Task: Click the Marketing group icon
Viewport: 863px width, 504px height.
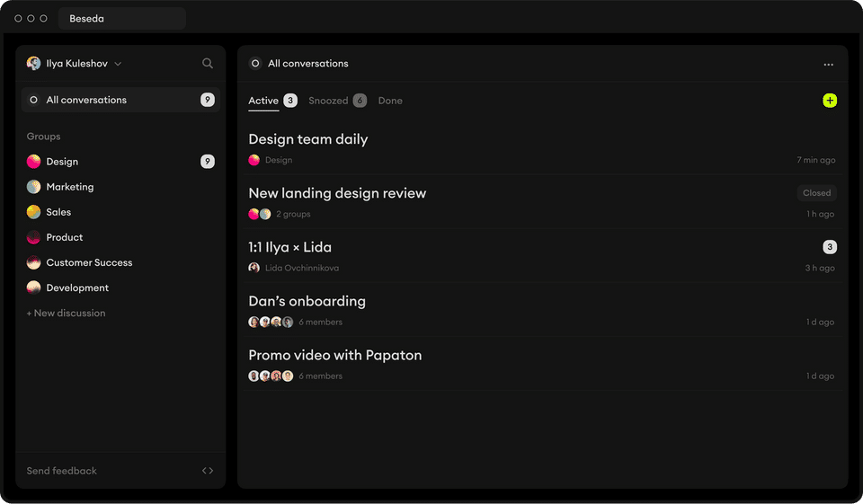Action: click(33, 187)
